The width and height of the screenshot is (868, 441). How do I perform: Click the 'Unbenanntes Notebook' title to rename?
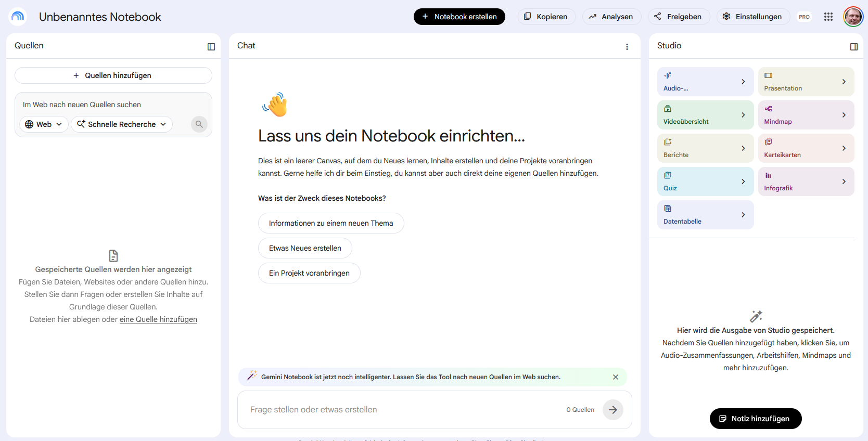[x=100, y=17]
